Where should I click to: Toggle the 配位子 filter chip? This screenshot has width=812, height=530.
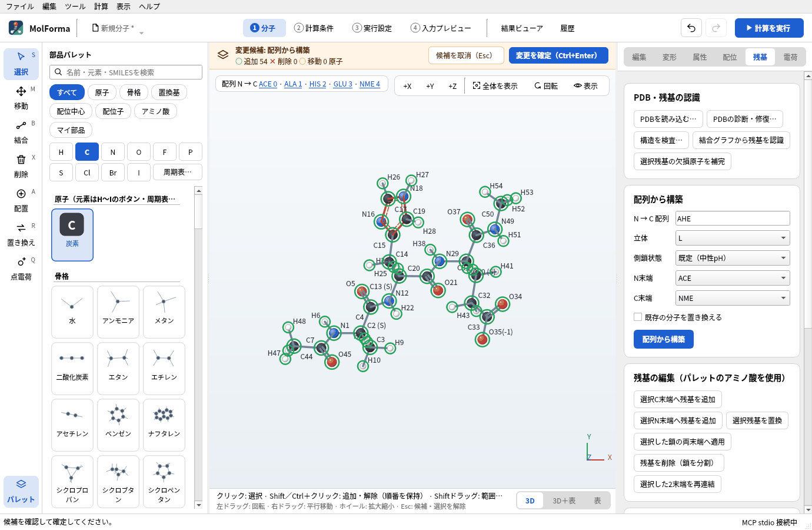point(113,111)
